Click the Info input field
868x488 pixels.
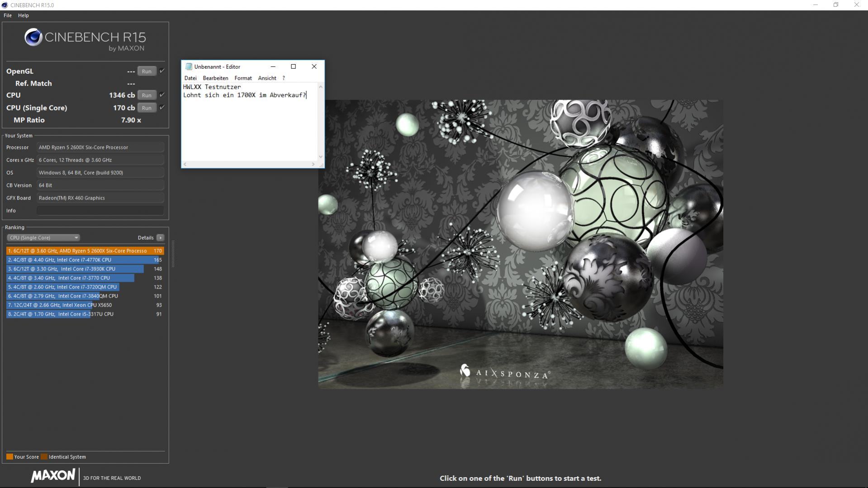click(100, 210)
